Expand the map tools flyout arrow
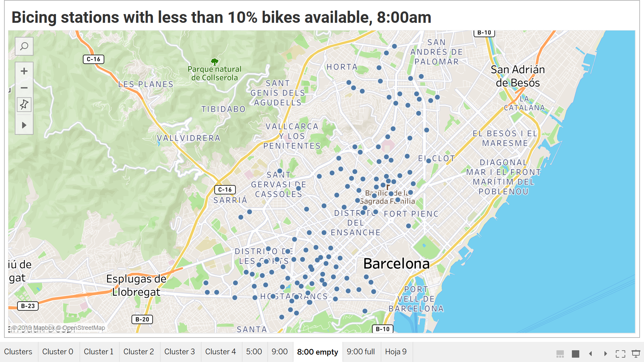Viewport: 644px width, 362px height. [x=24, y=125]
